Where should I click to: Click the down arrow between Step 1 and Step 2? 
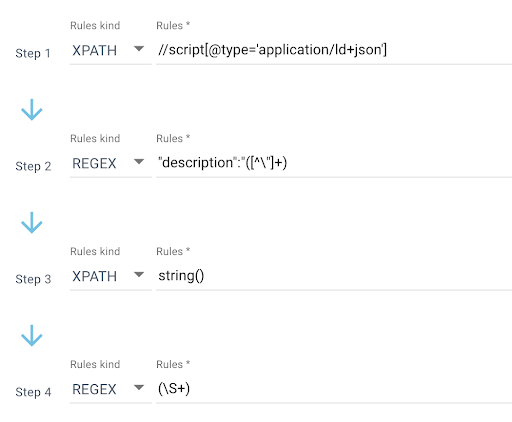point(32,110)
